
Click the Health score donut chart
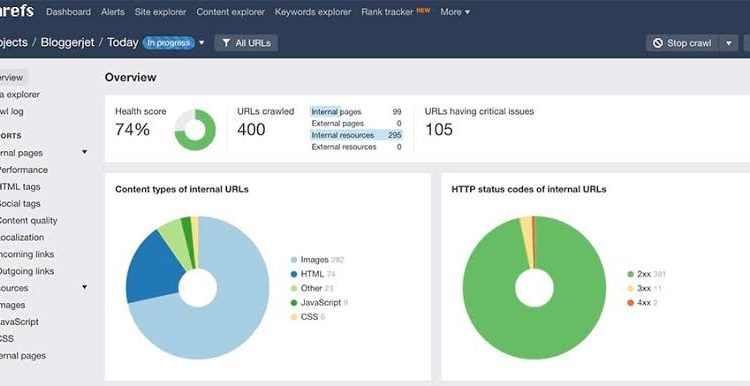(195, 130)
